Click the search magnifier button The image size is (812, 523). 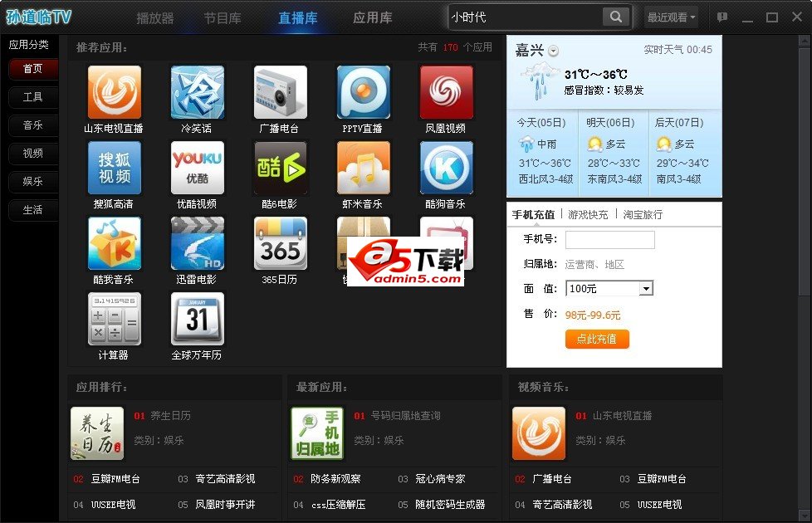point(616,17)
